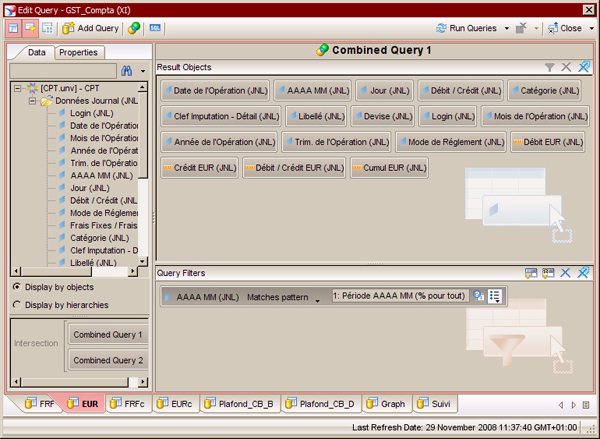Select the Combined Query 2 button

tap(108, 360)
